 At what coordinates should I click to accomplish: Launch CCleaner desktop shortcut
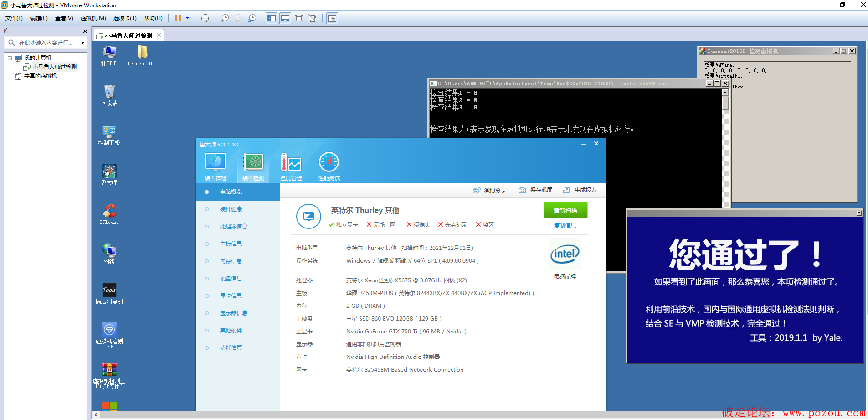coord(109,214)
